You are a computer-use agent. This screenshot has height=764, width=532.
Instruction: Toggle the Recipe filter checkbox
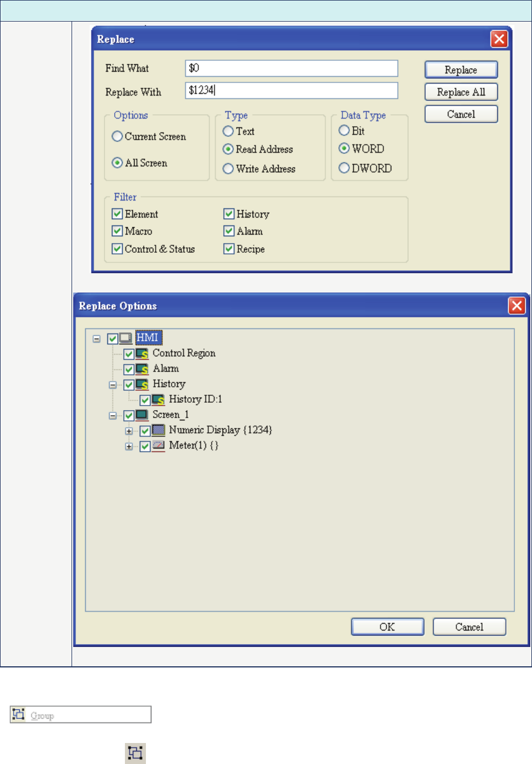(x=229, y=249)
